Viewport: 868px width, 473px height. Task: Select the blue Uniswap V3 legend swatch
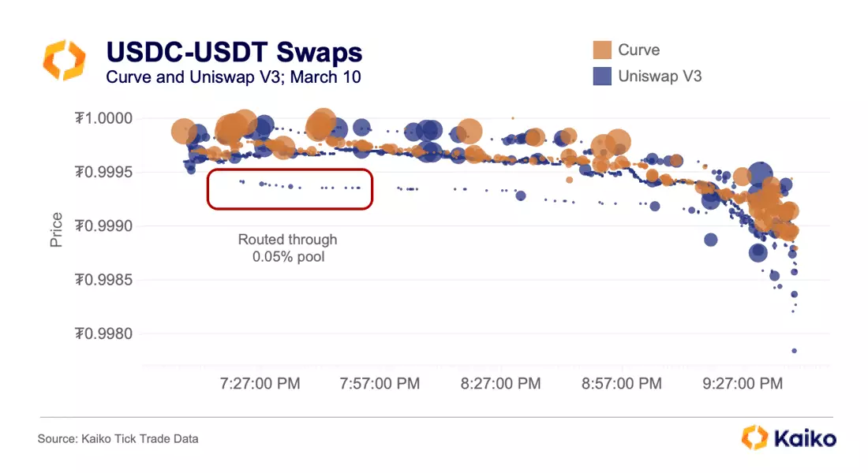pos(602,76)
